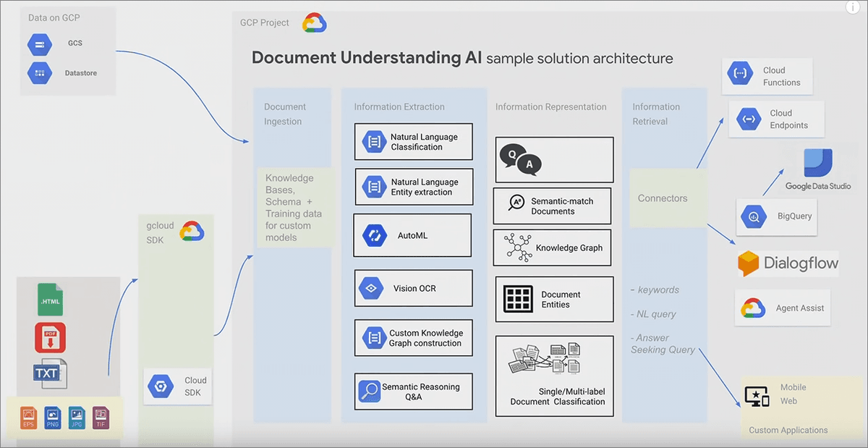This screenshot has width=868, height=448.
Task: Click the 'GCP Project' label
Action: [x=265, y=23]
